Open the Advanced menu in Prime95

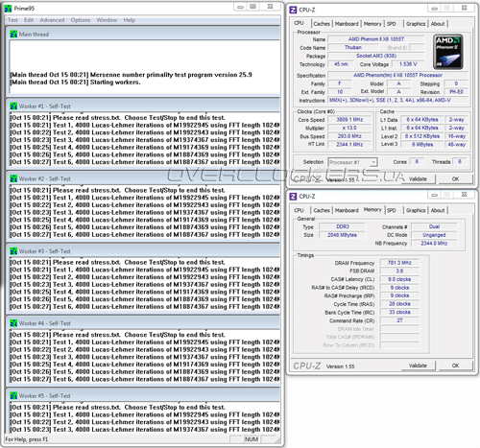pyautogui.click(x=52, y=20)
